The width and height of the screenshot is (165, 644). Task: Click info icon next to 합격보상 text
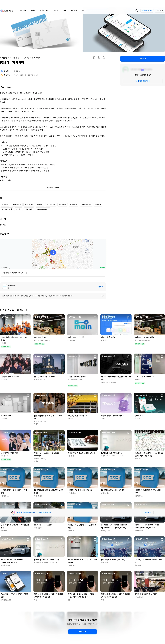(37, 75)
